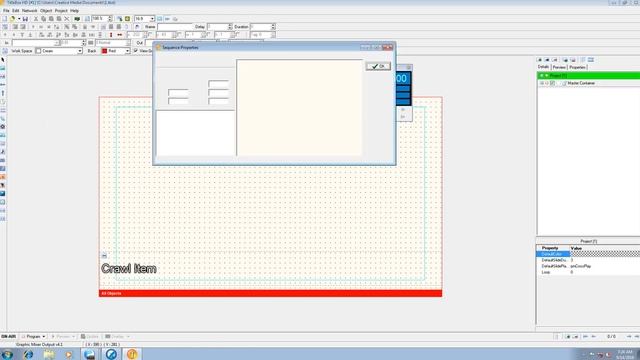
Task: Click the Delete X toolbar icon
Action: click(67, 19)
